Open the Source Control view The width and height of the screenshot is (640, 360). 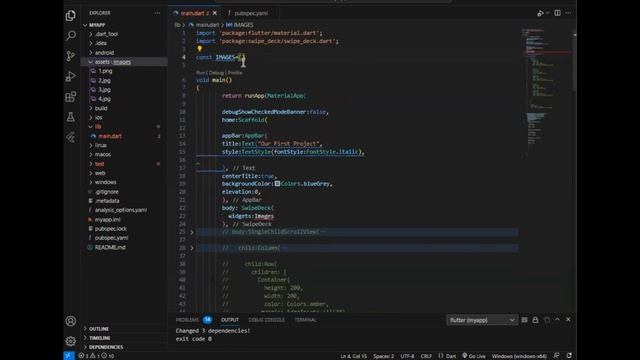point(71,56)
